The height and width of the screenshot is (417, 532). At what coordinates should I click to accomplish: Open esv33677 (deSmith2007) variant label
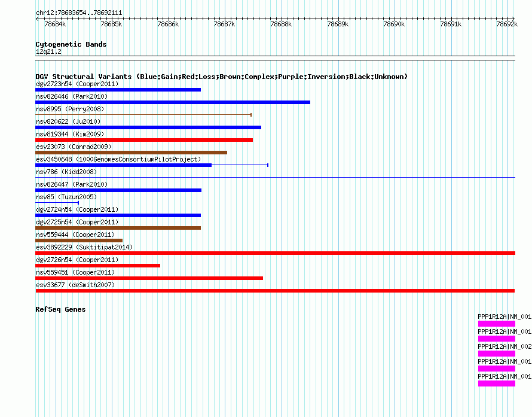point(75,285)
